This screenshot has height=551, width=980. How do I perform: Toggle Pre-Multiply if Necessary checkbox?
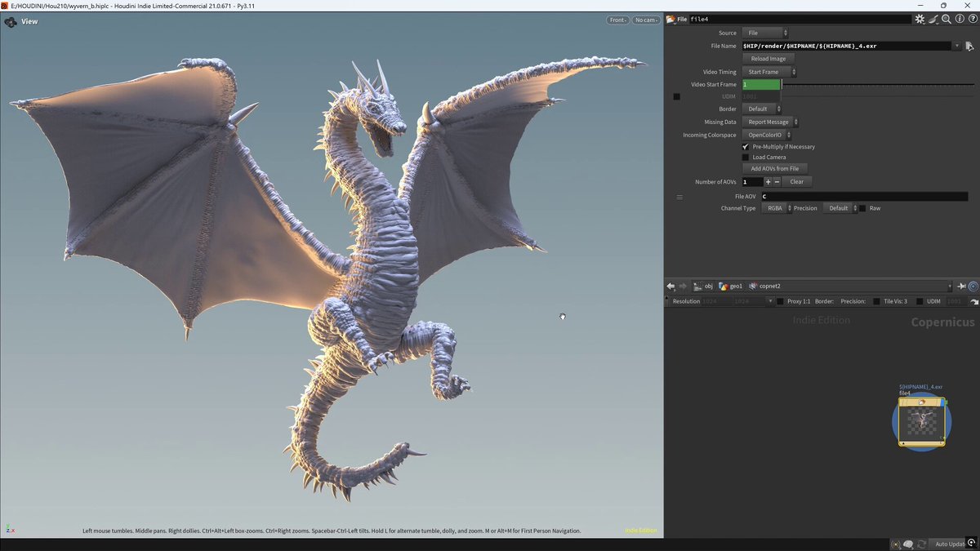pyautogui.click(x=745, y=147)
